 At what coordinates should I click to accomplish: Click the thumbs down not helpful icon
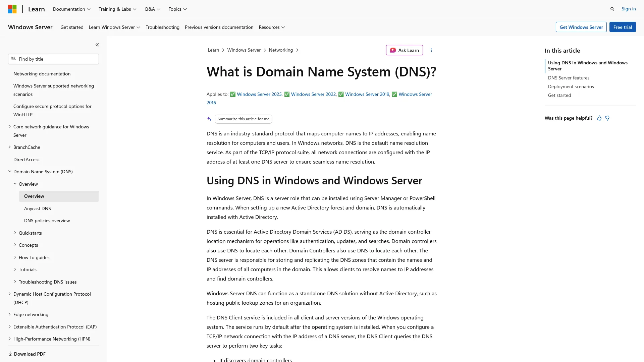(x=607, y=118)
